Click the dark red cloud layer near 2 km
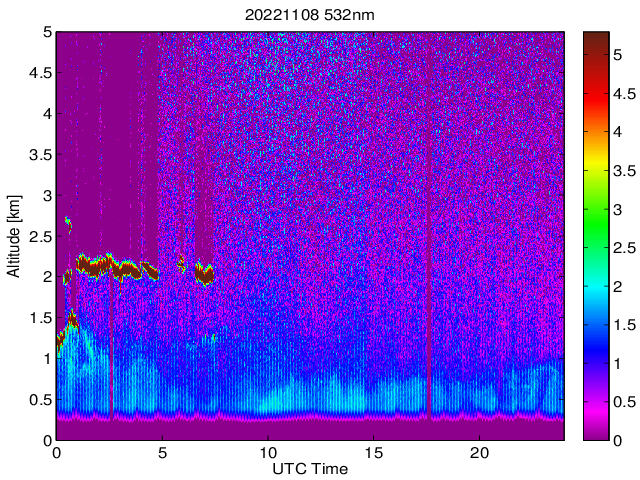The width and height of the screenshot is (640, 480). pos(98,267)
